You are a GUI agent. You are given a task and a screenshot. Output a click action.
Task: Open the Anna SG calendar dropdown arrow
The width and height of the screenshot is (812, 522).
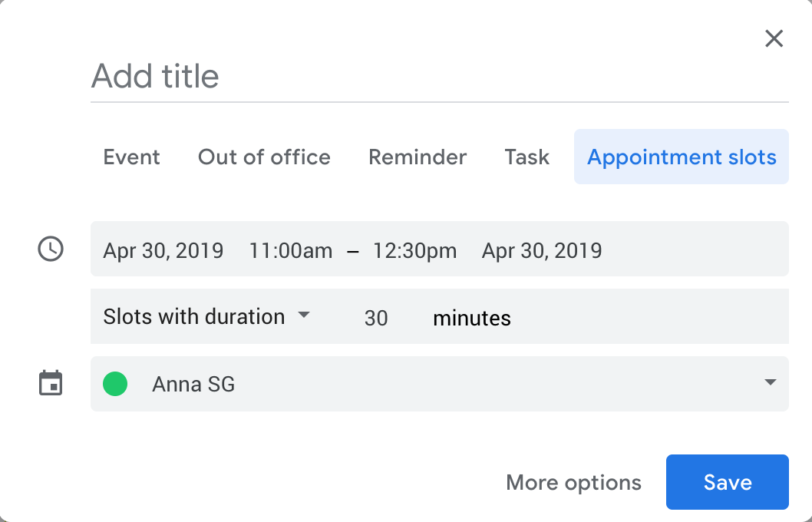[x=771, y=383]
